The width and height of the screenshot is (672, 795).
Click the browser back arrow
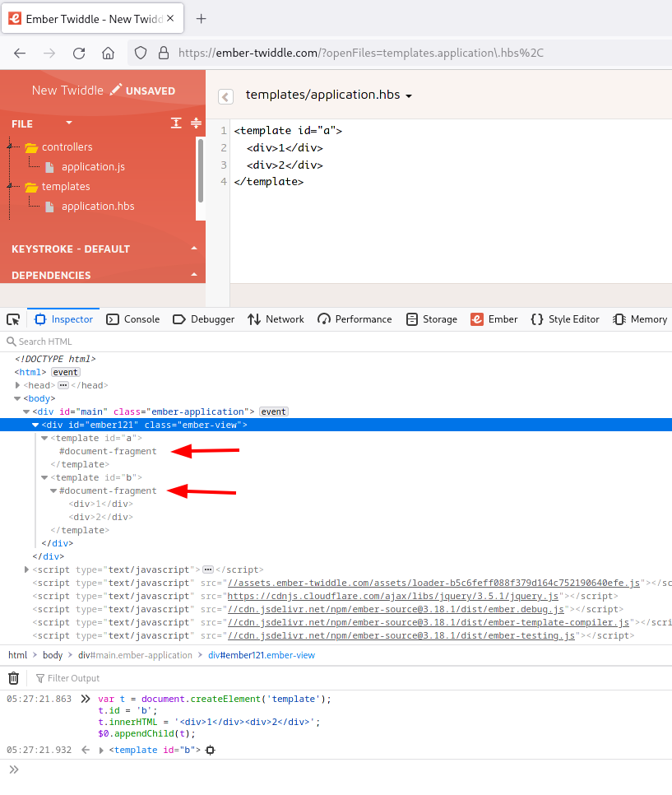click(x=20, y=53)
